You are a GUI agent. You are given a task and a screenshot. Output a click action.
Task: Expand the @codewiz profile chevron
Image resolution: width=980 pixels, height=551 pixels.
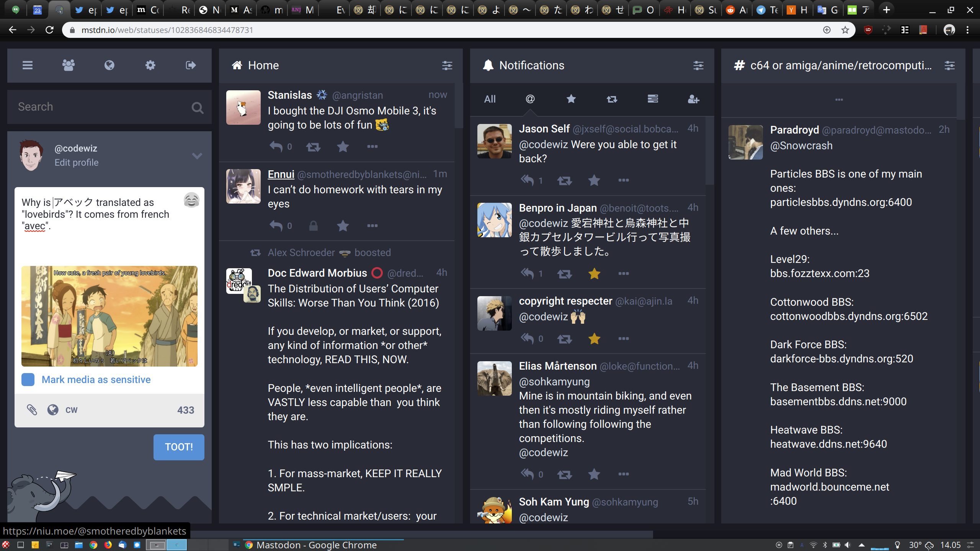click(x=197, y=155)
